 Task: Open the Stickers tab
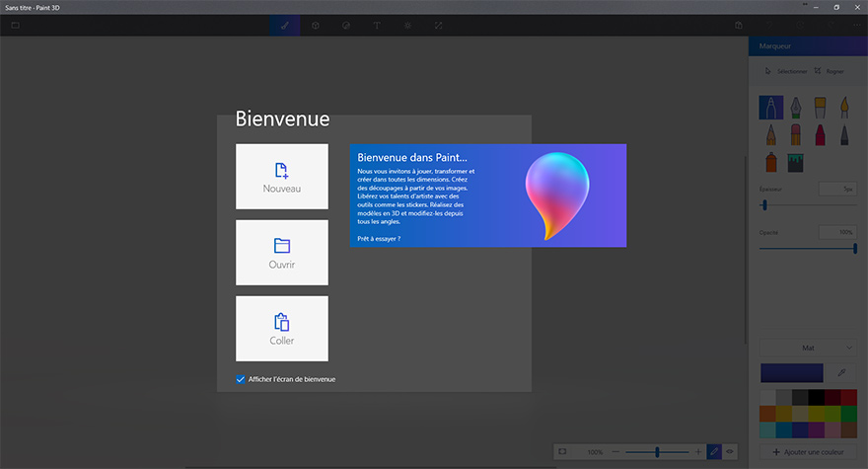pos(346,26)
